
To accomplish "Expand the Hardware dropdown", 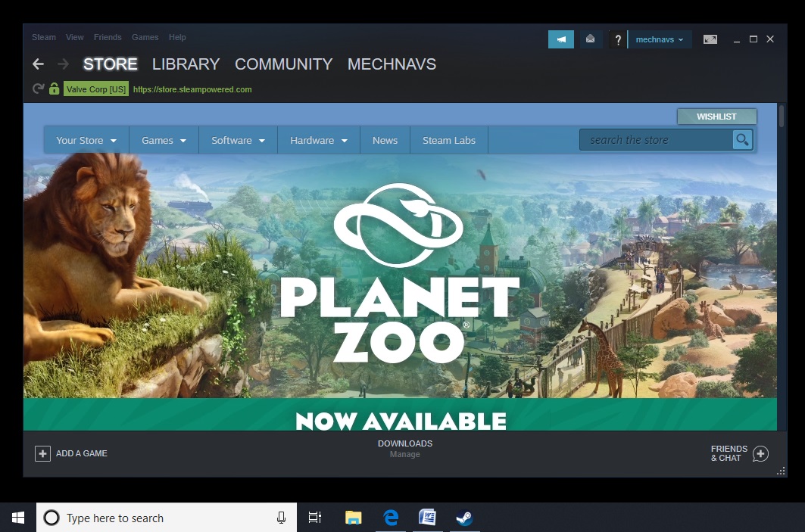I will pos(319,140).
